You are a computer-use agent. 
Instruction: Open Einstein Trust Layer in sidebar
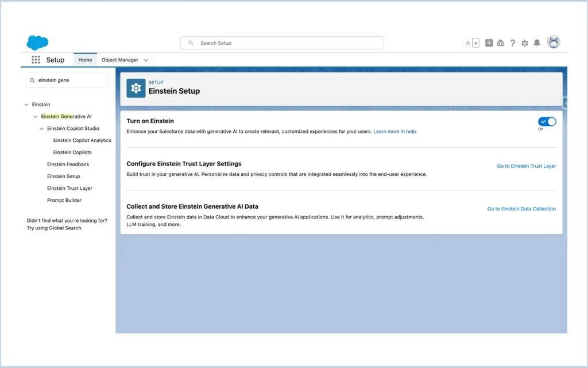[69, 189]
